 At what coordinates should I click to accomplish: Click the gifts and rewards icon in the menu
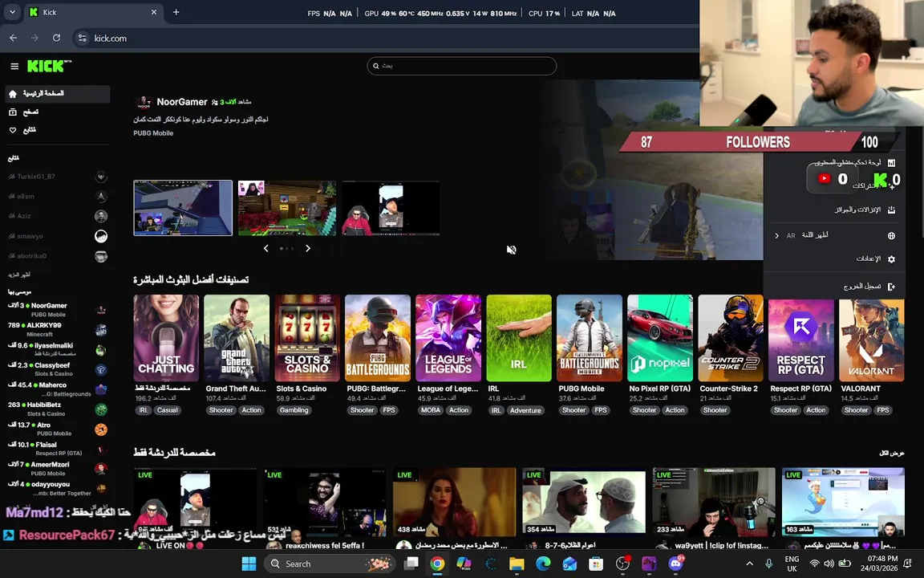click(892, 210)
